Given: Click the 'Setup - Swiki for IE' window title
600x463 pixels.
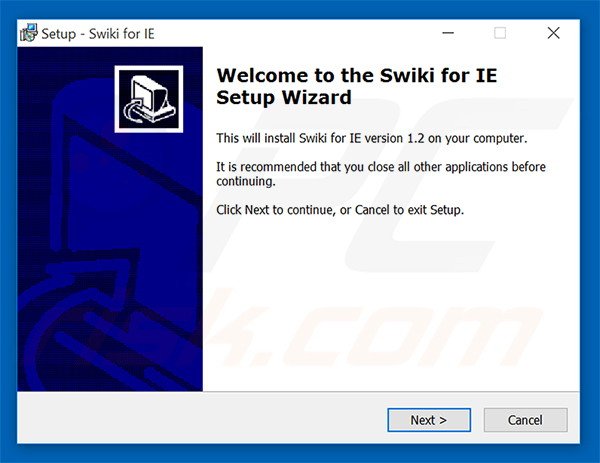Looking at the screenshot, I should point(98,34).
